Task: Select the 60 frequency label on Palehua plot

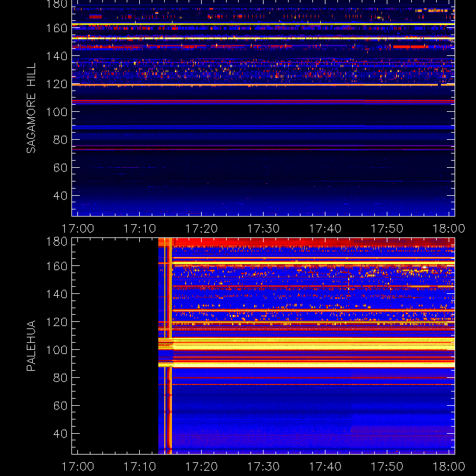Action: point(60,406)
